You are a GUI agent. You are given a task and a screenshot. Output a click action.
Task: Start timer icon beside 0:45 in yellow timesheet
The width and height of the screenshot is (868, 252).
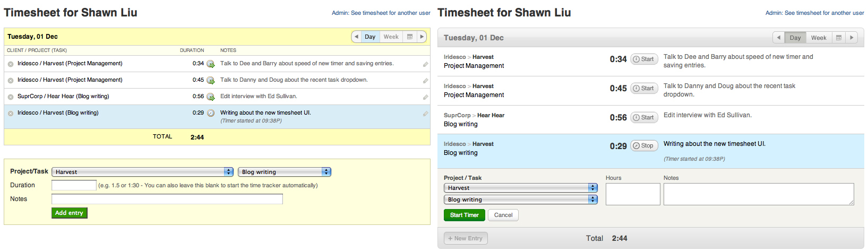click(211, 80)
